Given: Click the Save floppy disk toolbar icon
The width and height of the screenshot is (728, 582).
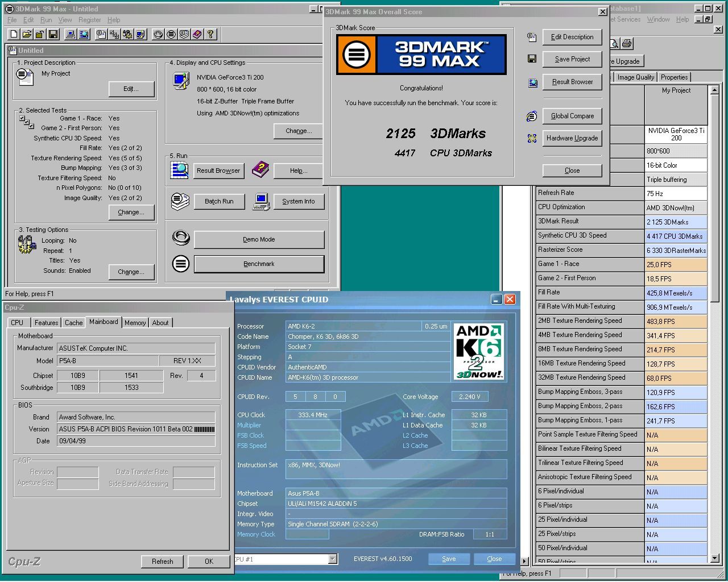Looking at the screenshot, I should click(x=53, y=34).
